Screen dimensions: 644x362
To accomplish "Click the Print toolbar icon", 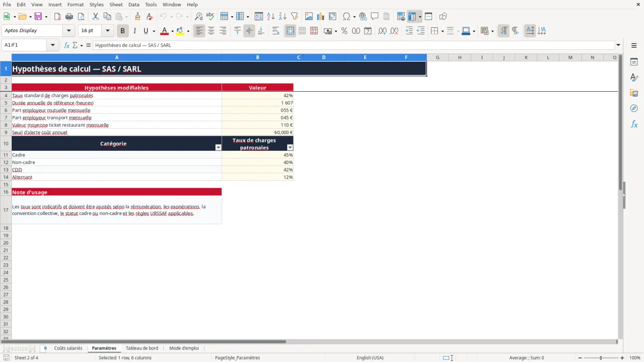I will pos(69,17).
